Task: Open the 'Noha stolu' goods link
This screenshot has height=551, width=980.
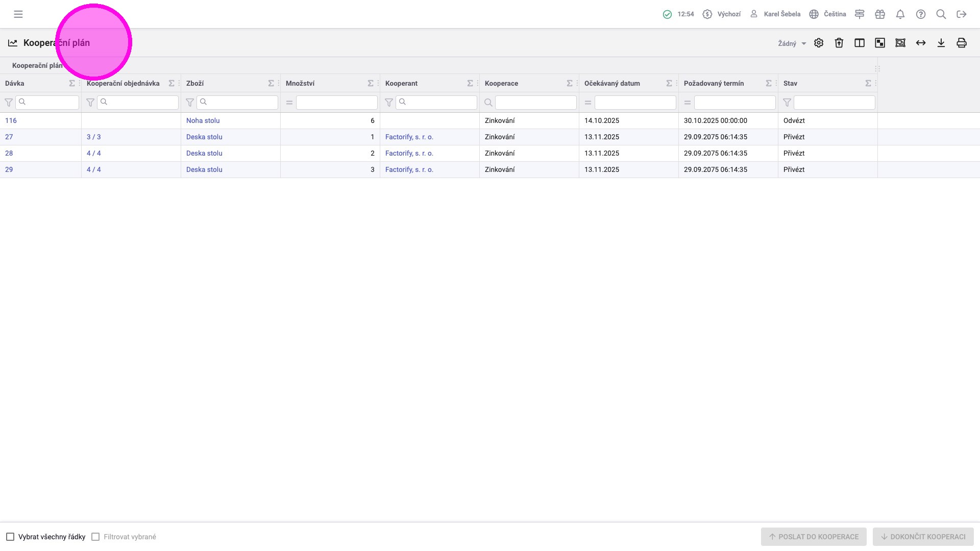Action: [x=203, y=120]
